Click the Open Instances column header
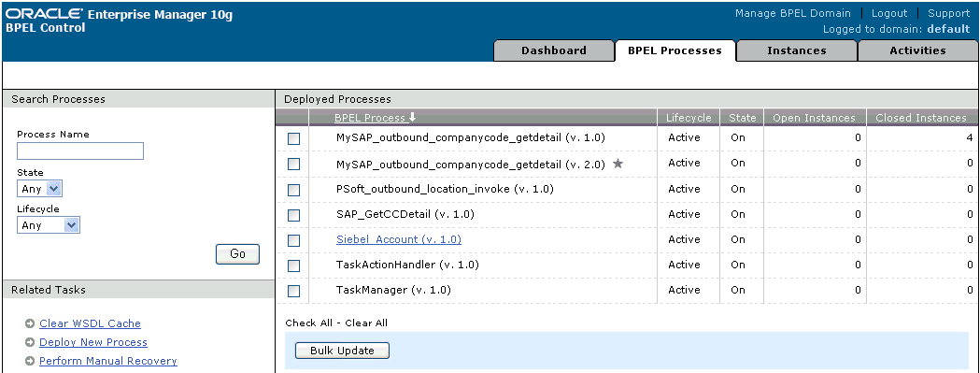 814,118
